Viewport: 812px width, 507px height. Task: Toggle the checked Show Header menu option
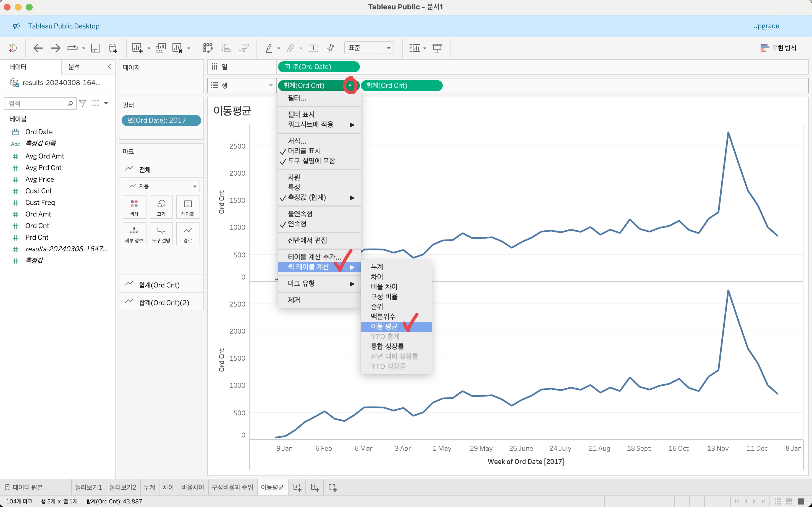pyautogui.click(x=304, y=151)
